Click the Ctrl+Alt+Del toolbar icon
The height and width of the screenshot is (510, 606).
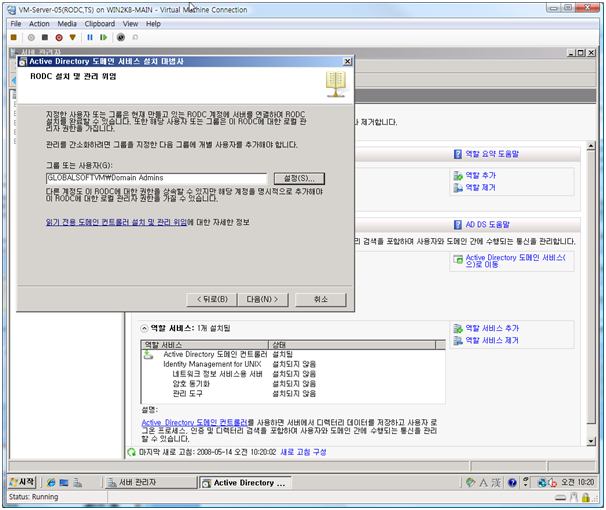tap(14, 37)
